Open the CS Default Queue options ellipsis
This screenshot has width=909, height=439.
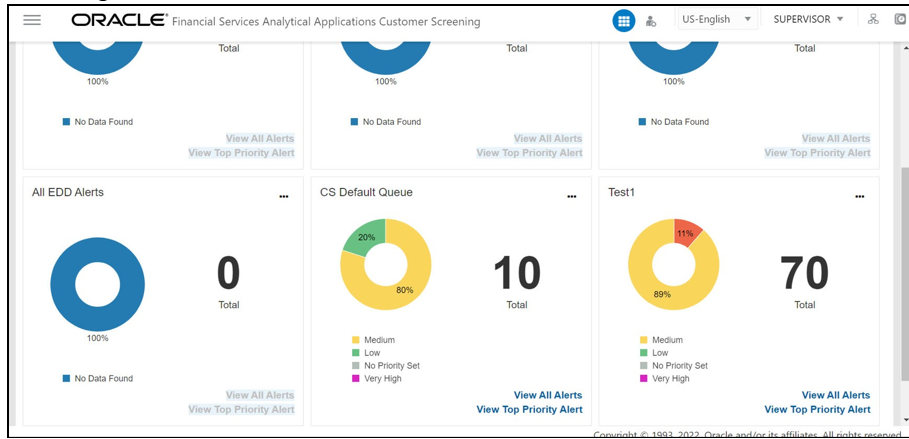[572, 197]
